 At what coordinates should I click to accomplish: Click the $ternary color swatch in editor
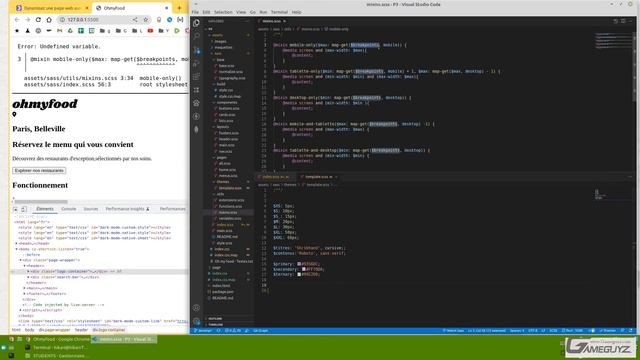click(299, 275)
